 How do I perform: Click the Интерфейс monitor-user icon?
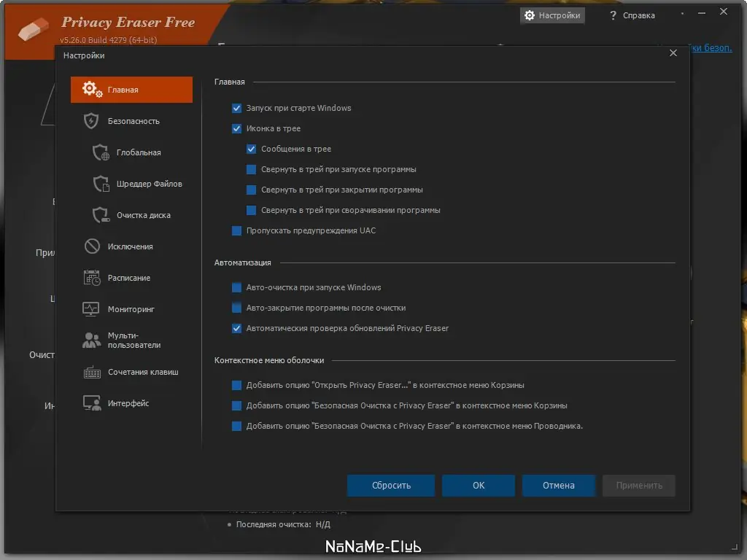[x=92, y=403]
